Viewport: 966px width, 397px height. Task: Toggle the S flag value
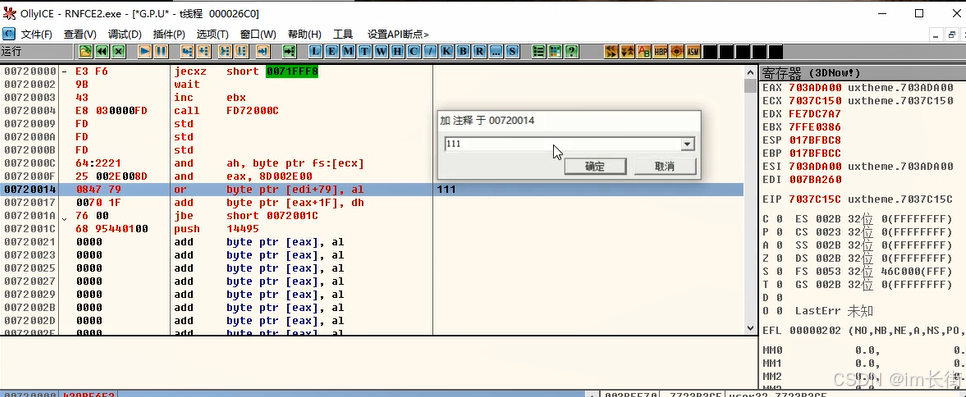779,271
